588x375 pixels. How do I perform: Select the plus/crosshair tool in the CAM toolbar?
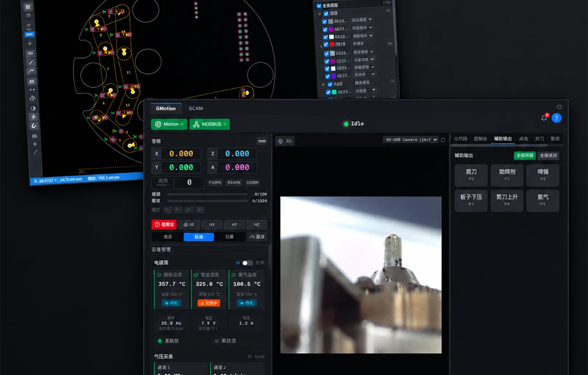[x=30, y=43]
